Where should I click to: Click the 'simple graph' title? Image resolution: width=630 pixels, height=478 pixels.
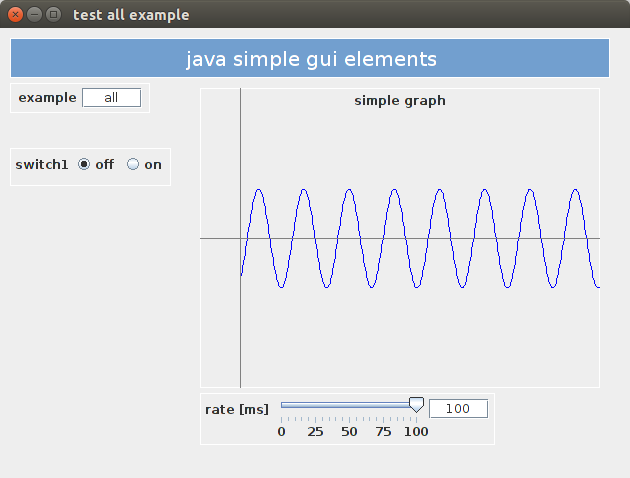click(x=400, y=100)
